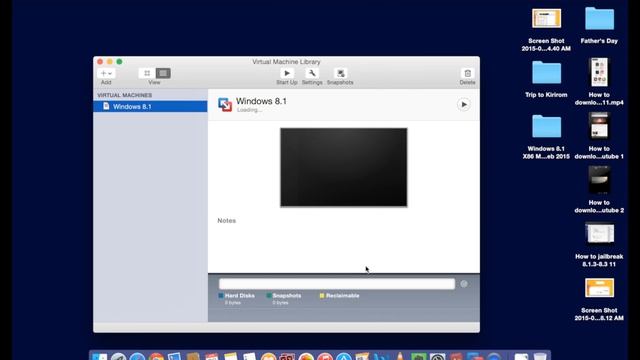Viewport: 640px width, 360px height.
Task: Click the green zoom window button
Action: 119,62
